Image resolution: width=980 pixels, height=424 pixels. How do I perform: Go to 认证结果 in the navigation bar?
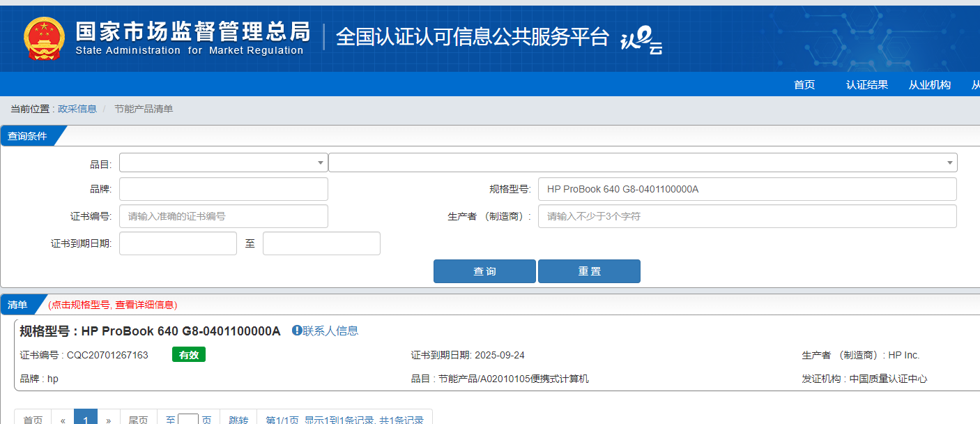[867, 85]
